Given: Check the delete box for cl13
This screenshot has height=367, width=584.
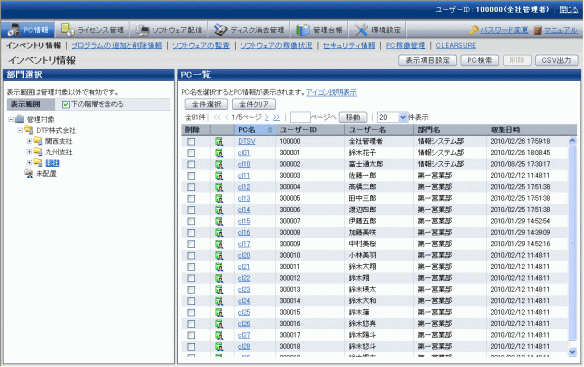Looking at the screenshot, I should [191, 199].
